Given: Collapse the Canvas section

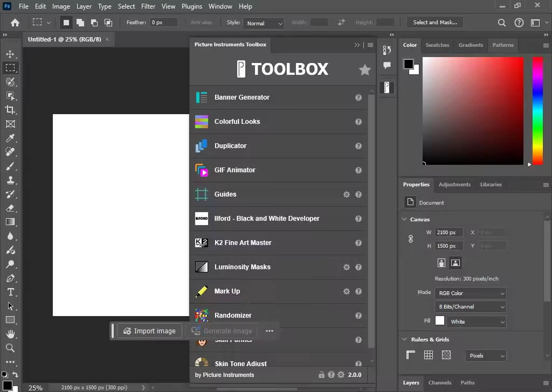Looking at the screenshot, I should [x=404, y=219].
